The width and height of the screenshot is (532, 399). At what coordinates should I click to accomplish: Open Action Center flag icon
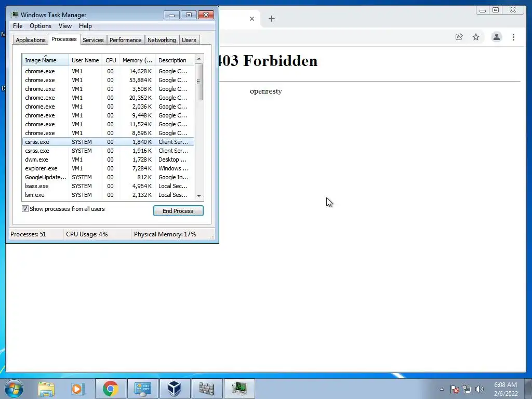click(x=455, y=389)
